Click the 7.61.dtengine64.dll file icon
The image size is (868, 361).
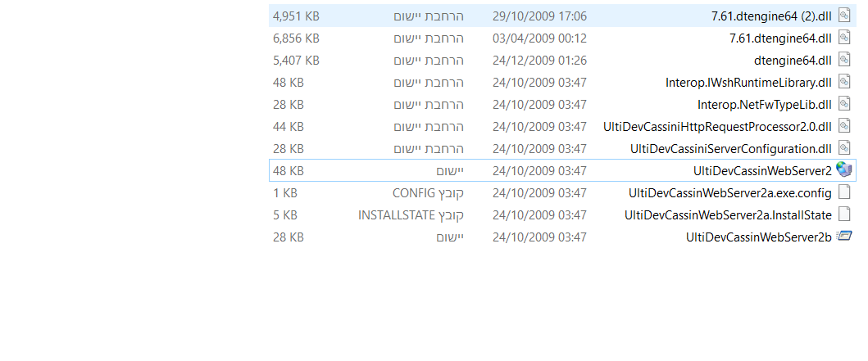click(x=844, y=38)
